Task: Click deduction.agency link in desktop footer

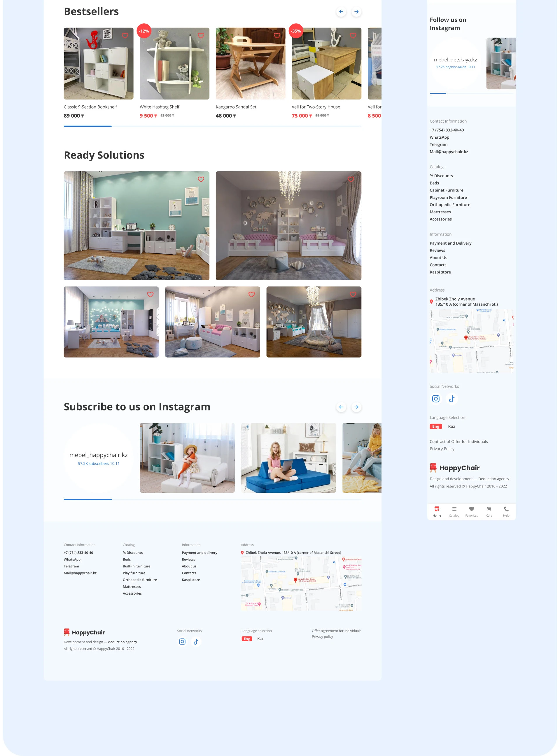Action: (123, 642)
